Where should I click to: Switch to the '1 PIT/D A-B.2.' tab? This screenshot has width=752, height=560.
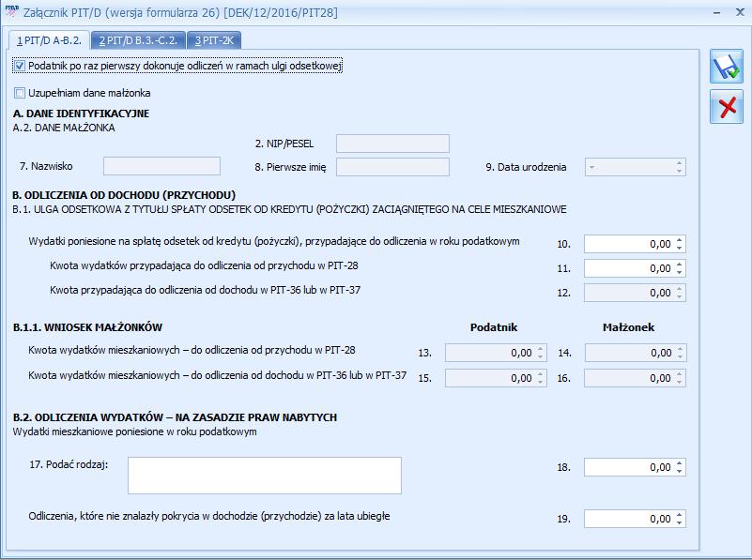(x=50, y=40)
